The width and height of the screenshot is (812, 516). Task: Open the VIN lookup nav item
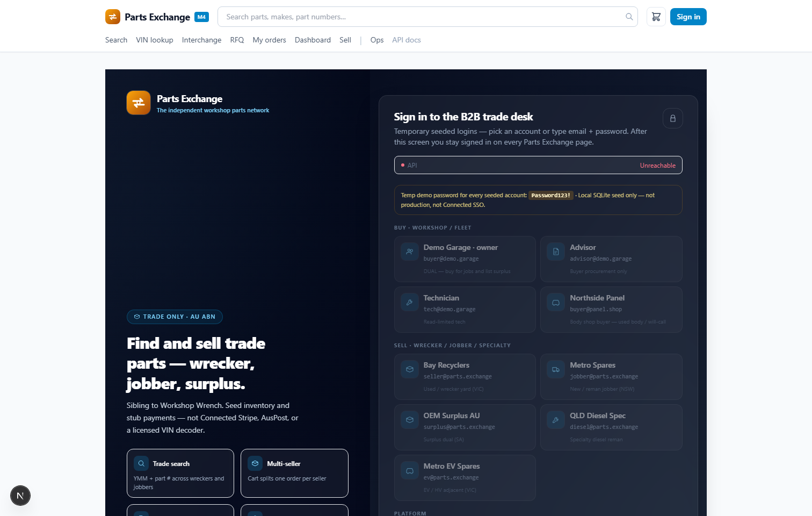(155, 40)
